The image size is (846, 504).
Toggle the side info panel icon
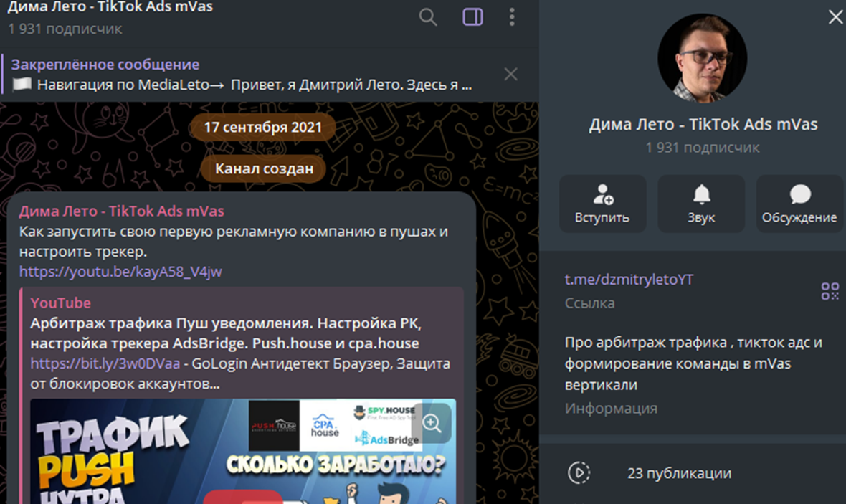[472, 17]
